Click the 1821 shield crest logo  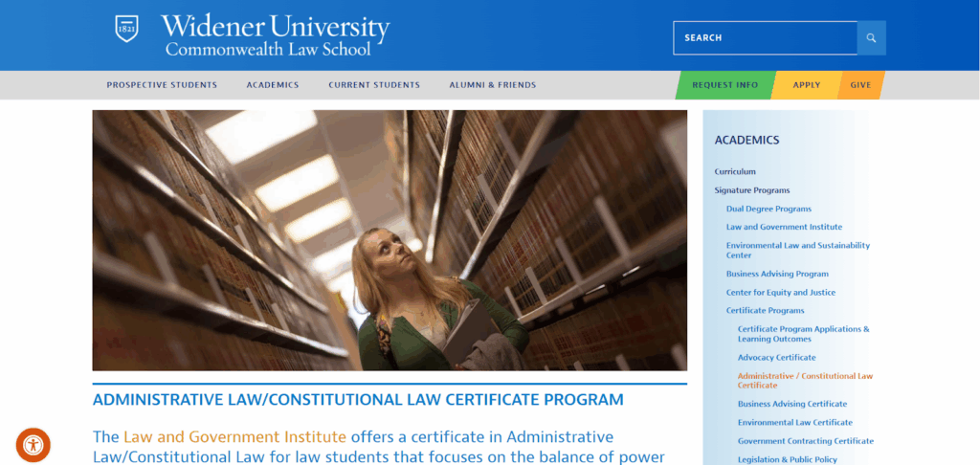[x=127, y=29]
